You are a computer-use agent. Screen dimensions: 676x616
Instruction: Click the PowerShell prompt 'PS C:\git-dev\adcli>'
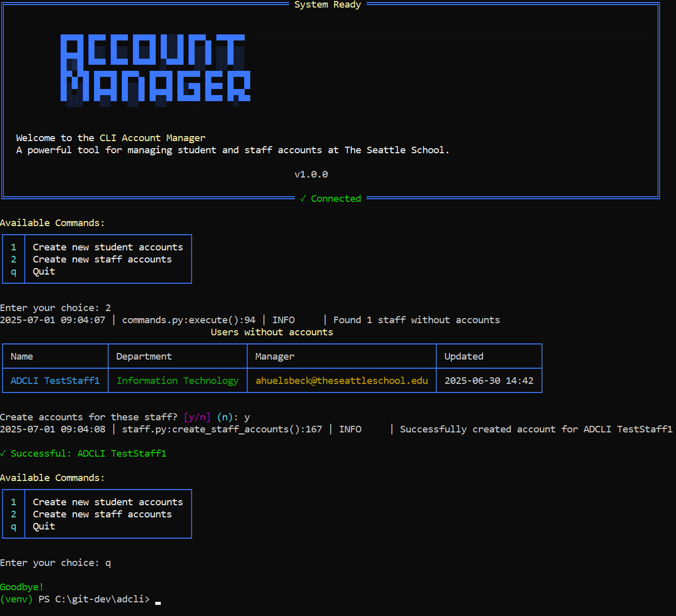[x=94, y=599]
